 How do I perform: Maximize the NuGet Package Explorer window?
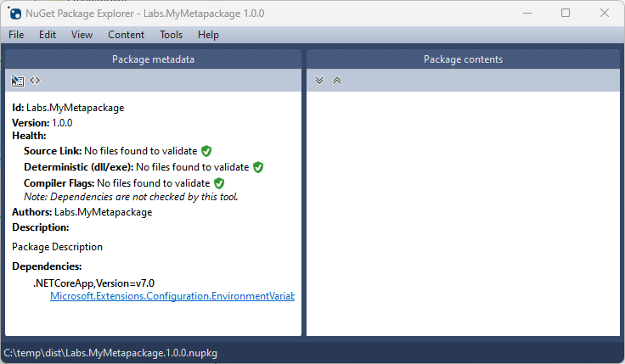click(x=566, y=13)
